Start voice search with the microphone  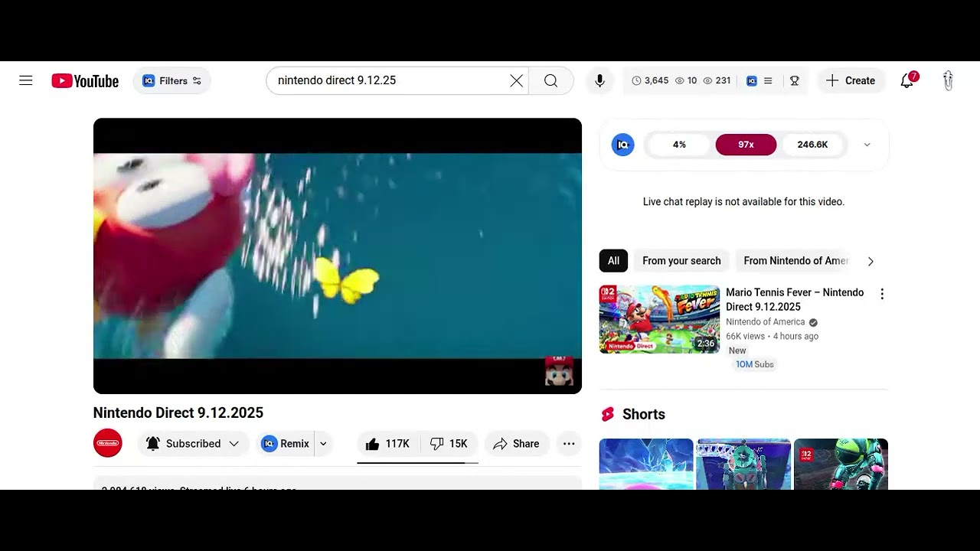coord(599,80)
